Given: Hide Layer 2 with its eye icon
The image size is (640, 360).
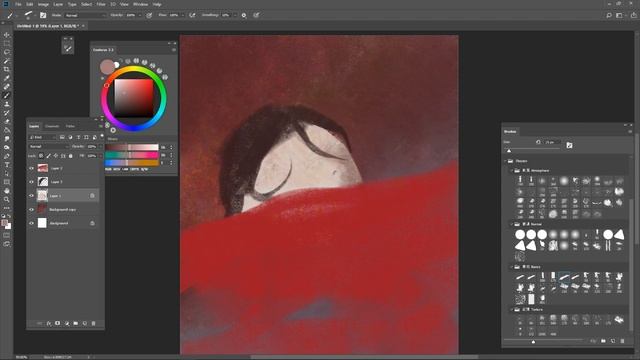Looking at the screenshot, I should point(31,168).
